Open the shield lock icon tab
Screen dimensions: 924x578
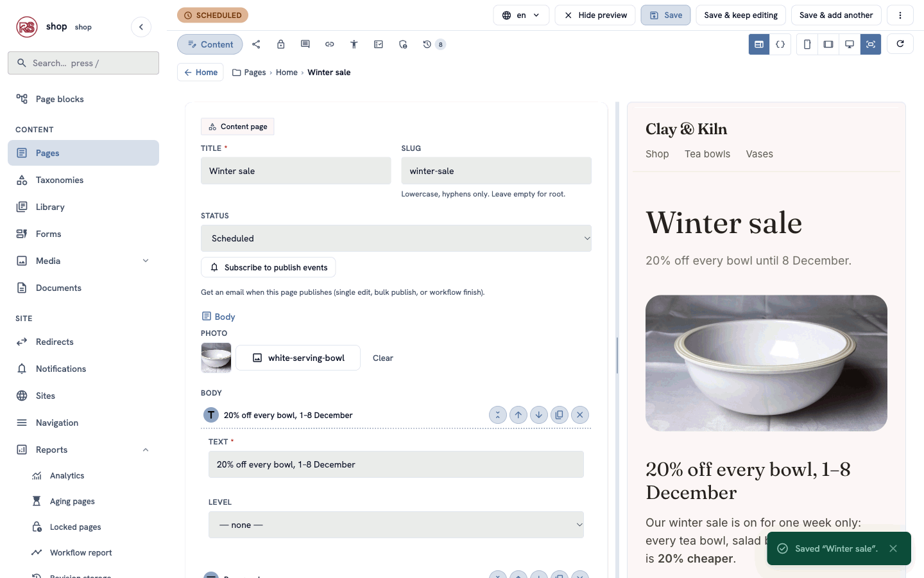point(402,44)
